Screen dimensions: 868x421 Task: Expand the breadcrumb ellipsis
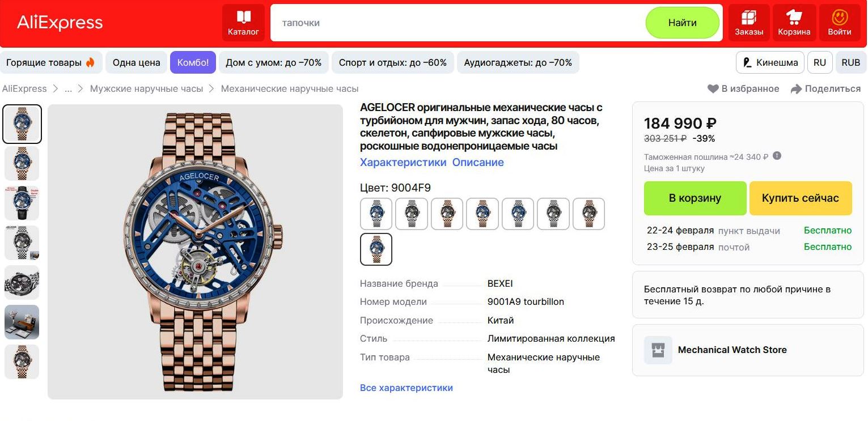(68, 89)
